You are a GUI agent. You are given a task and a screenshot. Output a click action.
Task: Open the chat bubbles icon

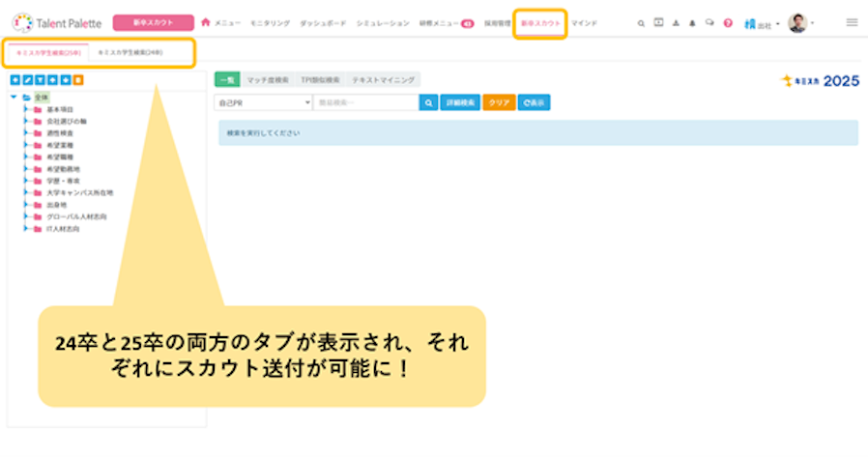coord(709,22)
